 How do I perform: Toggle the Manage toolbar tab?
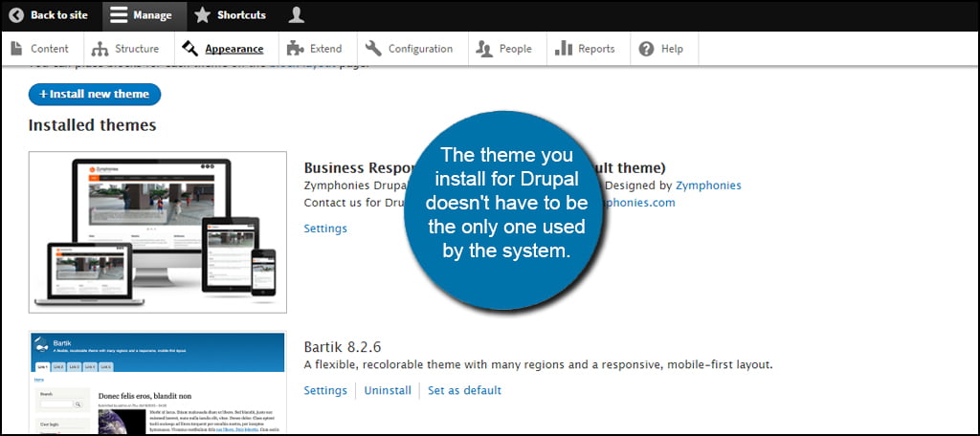pyautogui.click(x=145, y=15)
